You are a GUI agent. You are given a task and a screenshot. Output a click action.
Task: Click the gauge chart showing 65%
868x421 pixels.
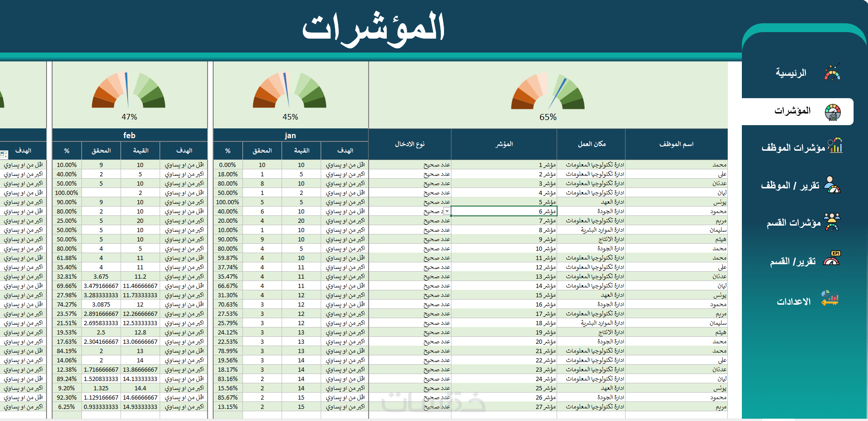pyautogui.click(x=548, y=91)
